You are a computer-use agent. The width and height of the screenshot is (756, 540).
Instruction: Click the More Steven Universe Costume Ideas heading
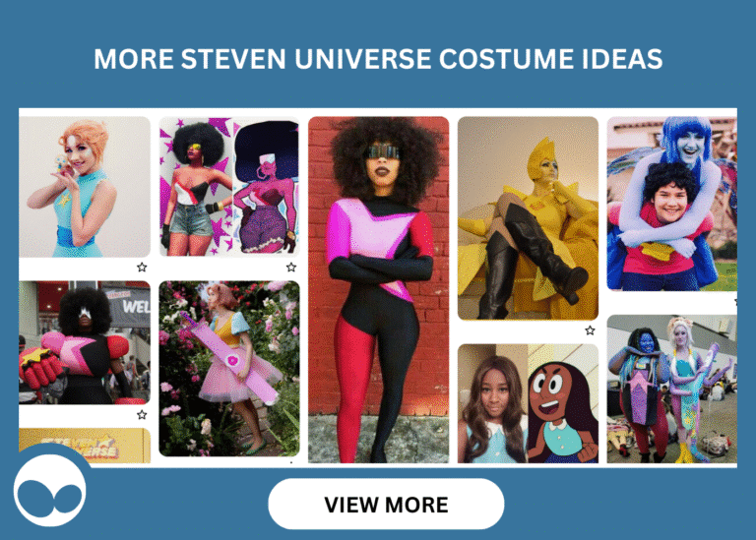[378, 59]
